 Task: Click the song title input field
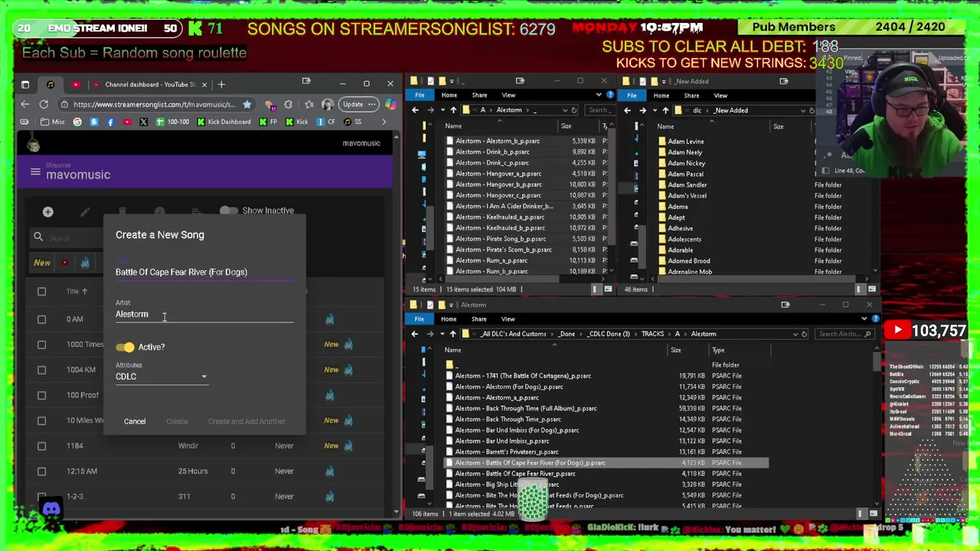[204, 272]
